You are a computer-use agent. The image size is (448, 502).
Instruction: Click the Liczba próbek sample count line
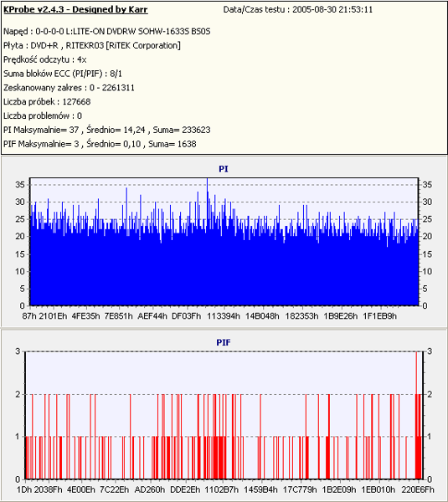click(x=47, y=102)
